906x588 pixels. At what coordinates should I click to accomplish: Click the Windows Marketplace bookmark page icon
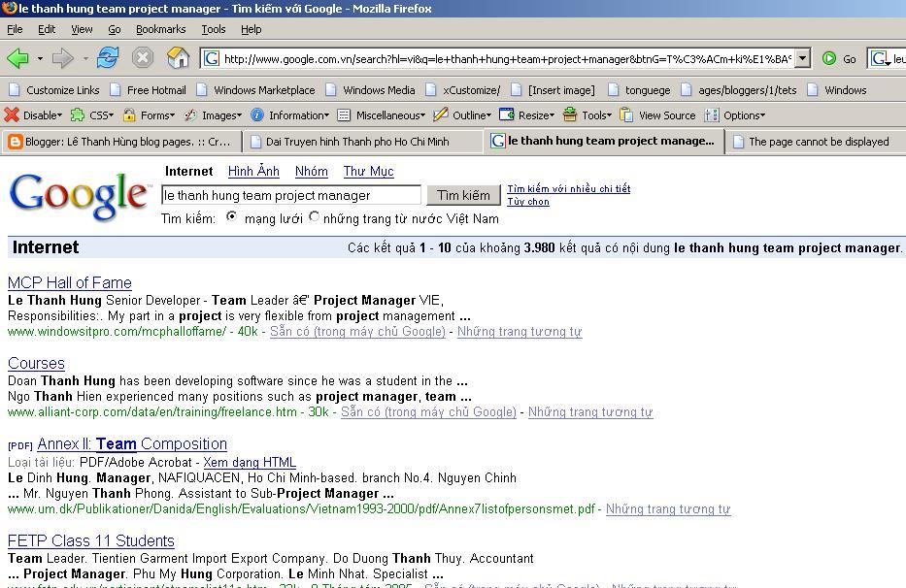coord(202,90)
